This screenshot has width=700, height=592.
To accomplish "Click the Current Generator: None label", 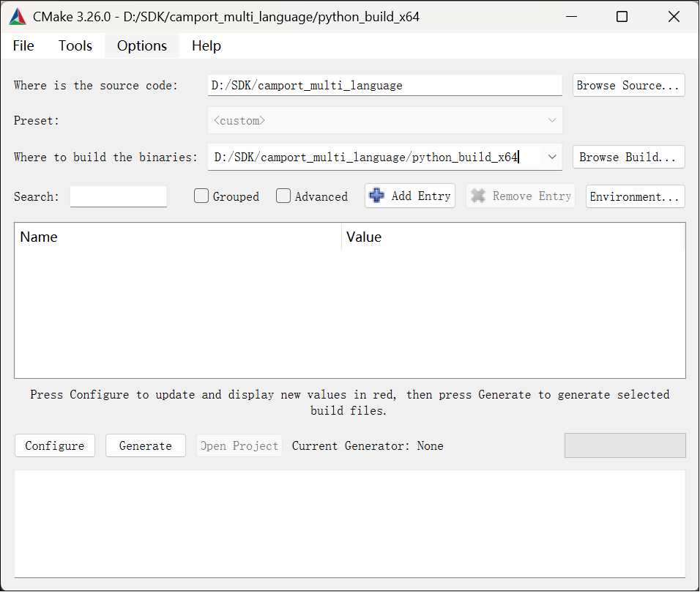I will [x=368, y=445].
